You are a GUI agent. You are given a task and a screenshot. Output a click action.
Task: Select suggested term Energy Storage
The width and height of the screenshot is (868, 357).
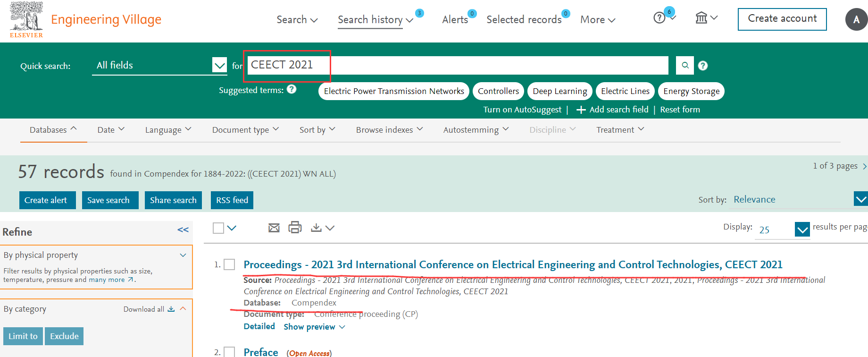click(692, 91)
